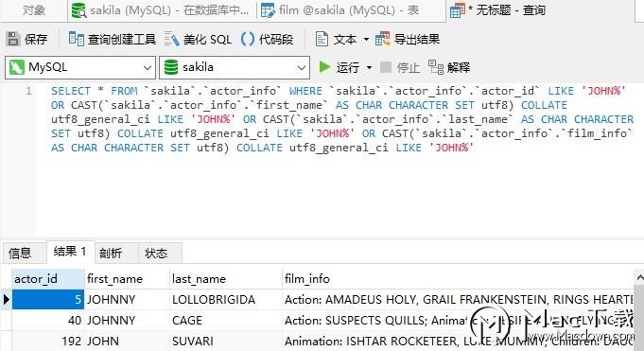Viewport: 644px width, 351px height.
Task: Click the 美化 SQL button label
Action: tap(207, 40)
